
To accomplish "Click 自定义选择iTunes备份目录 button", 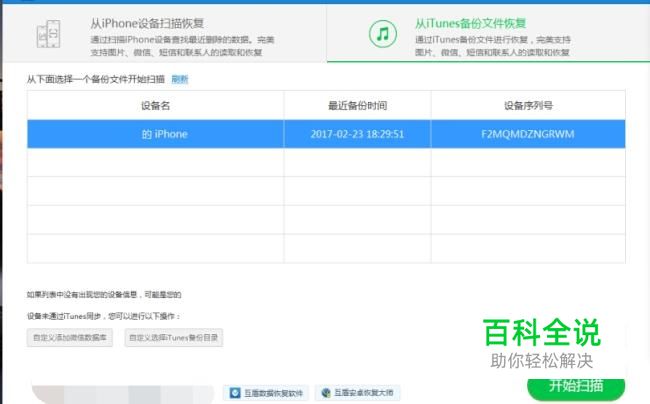I will click(174, 338).
